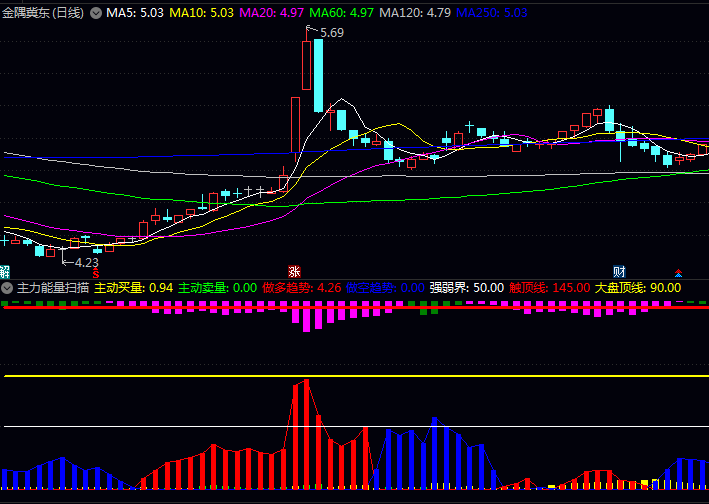Expand the dropdown arrow beside 主力能量扫描
The height and width of the screenshot is (504, 709).
[x=7, y=287]
